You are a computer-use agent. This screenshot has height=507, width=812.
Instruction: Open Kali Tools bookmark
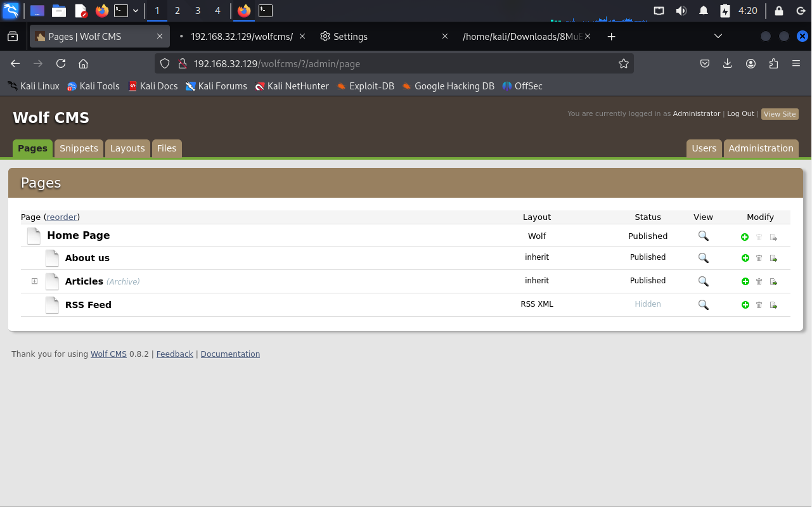tap(93, 86)
